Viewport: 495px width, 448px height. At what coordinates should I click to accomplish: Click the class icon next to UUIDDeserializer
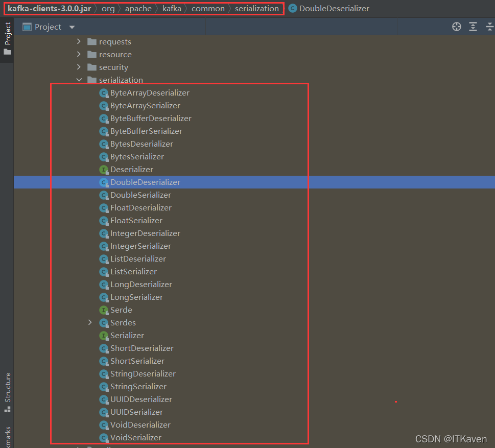click(x=104, y=399)
